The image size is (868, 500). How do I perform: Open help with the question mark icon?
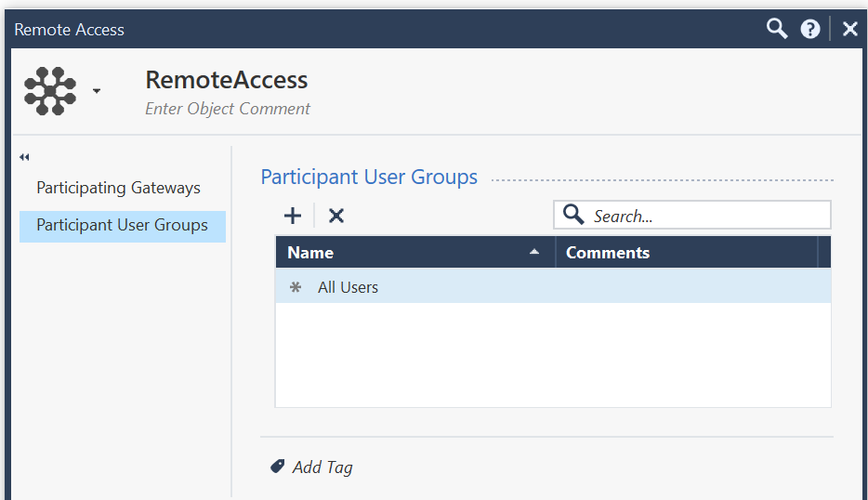tap(810, 29)
